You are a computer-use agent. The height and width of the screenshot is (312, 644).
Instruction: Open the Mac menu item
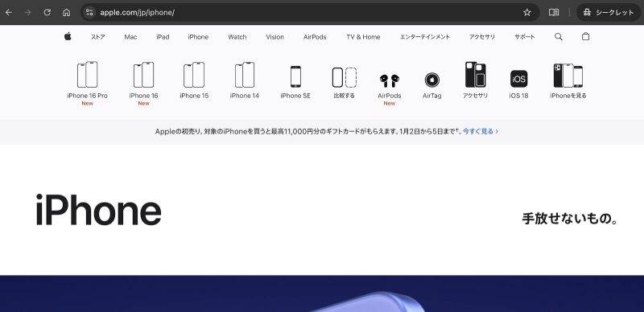point(130,37)
